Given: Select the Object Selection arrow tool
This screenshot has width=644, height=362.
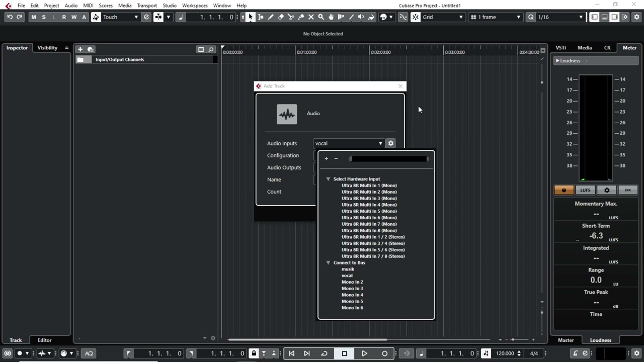Looking at the screenshot, I should 251,17.
